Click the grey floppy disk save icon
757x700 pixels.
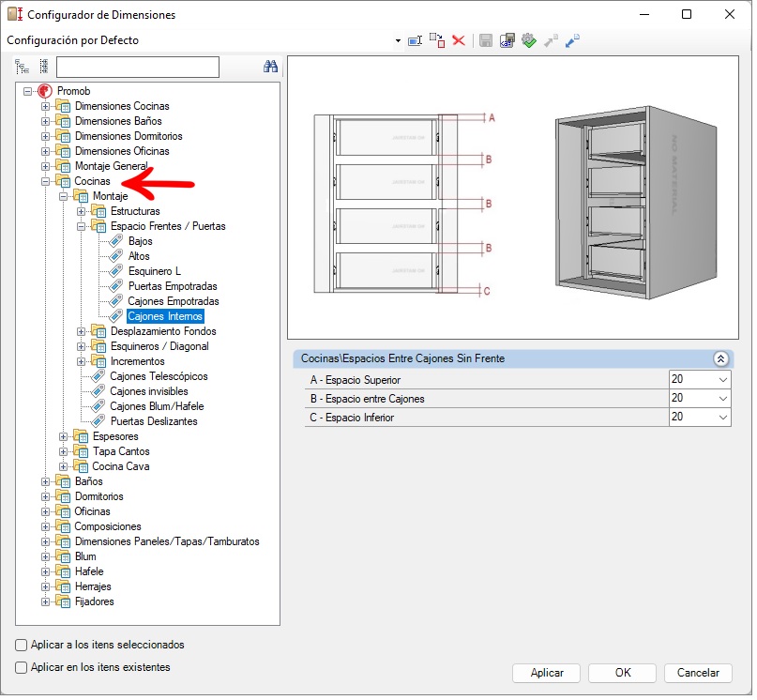click(486, 40)
